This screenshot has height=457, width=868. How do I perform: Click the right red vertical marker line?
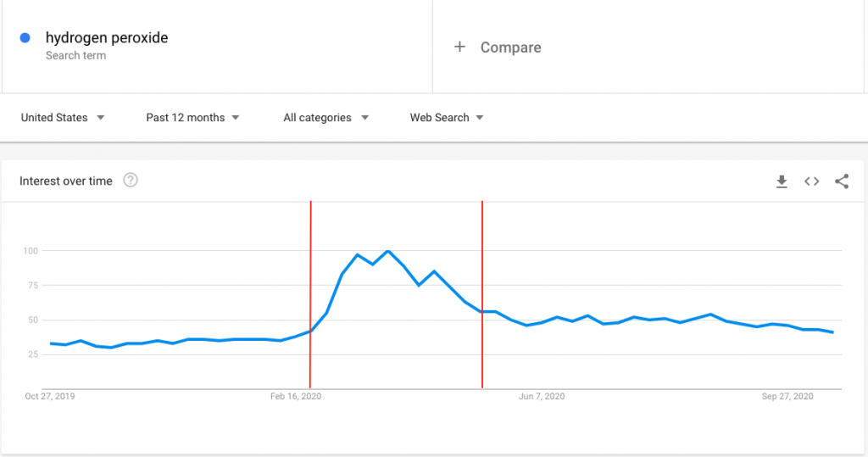482,254
